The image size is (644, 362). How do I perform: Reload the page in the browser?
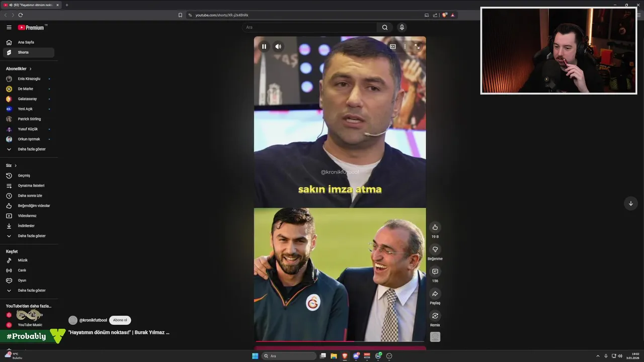[x=20, y=15]
